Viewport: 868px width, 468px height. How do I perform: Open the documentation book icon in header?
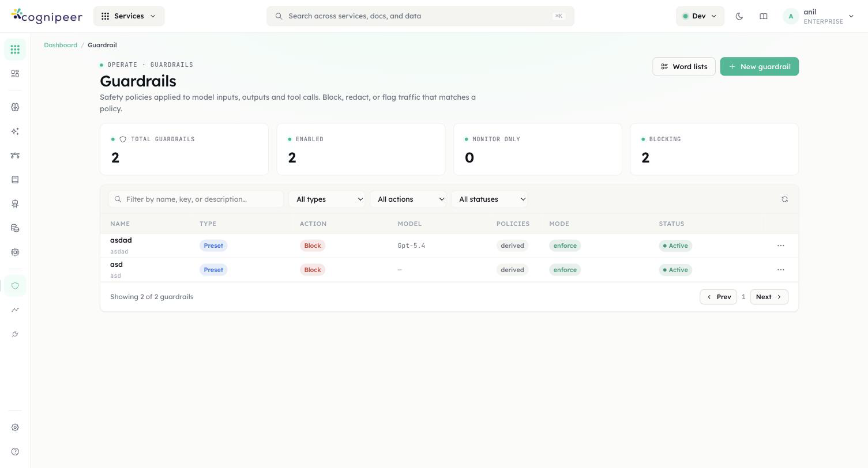pos(764,16)
